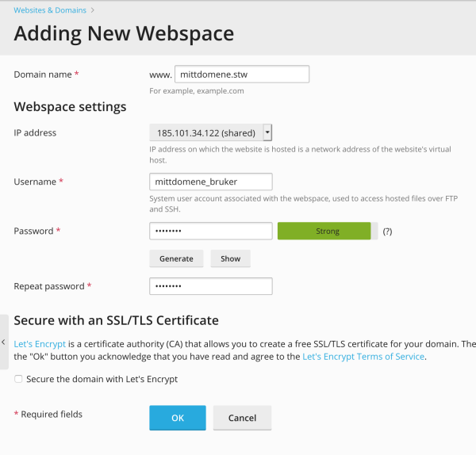
Task: Click the sidebar collapse arrow handle
Action: pos(4,342)
